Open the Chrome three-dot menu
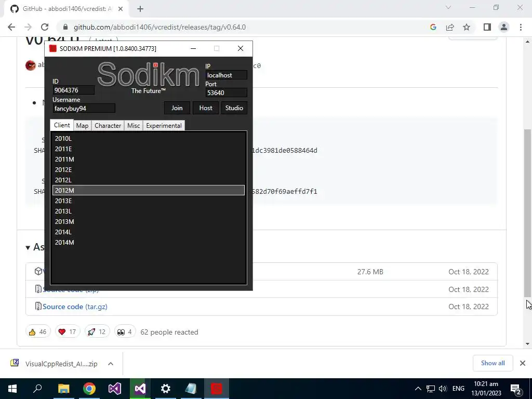This screenshot has height=399, width=532. (x=521, y=27)
